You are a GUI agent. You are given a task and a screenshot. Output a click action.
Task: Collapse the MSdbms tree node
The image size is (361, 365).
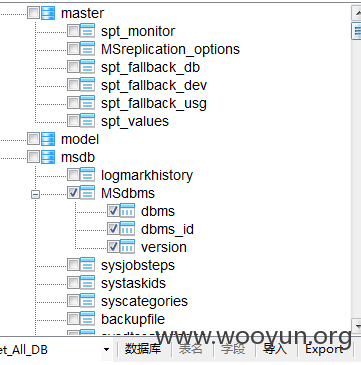pyautogui.click(x=35, y=194)
